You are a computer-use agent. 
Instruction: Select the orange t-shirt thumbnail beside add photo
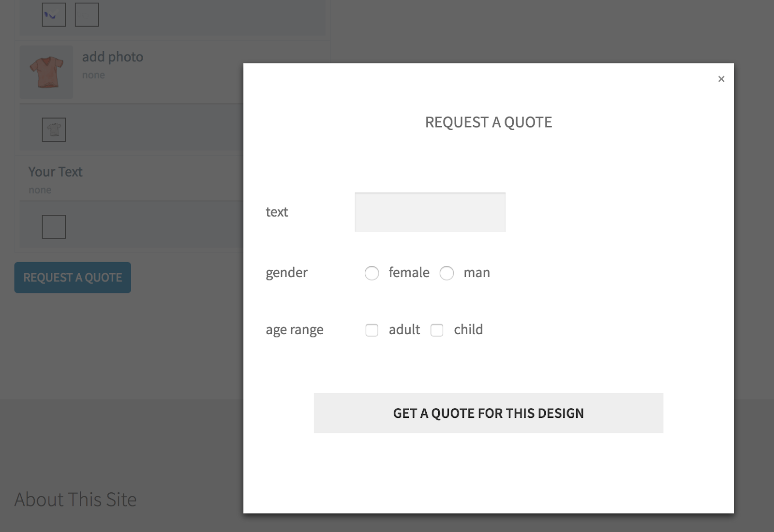coord(46,72)
